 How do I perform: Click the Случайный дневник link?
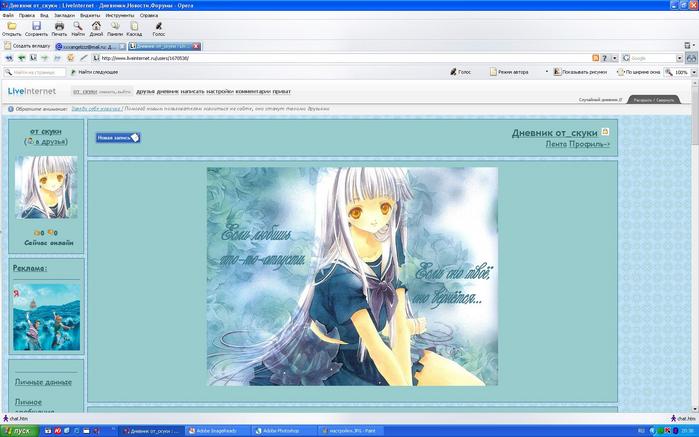coord(600,100)
